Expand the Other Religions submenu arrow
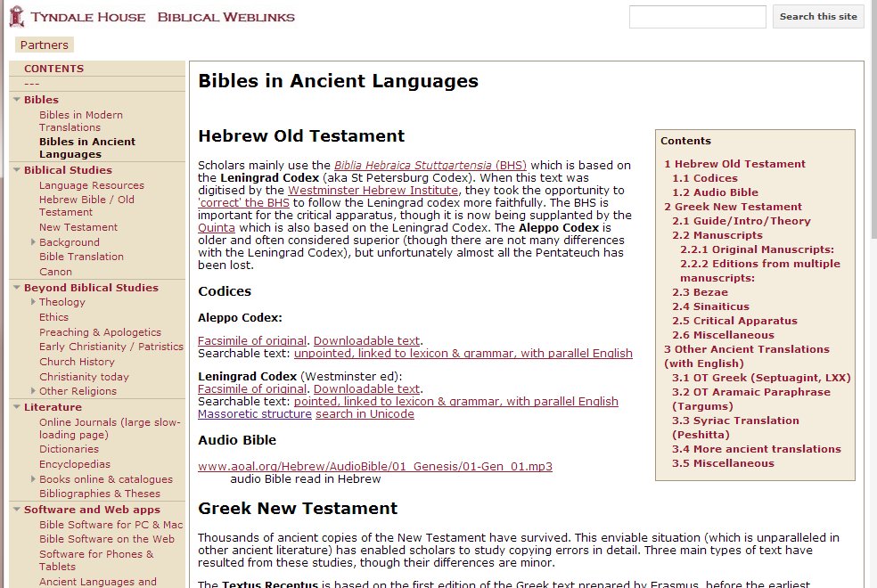The width and height of the screenshot is (877, 588). tap(33, 391)
